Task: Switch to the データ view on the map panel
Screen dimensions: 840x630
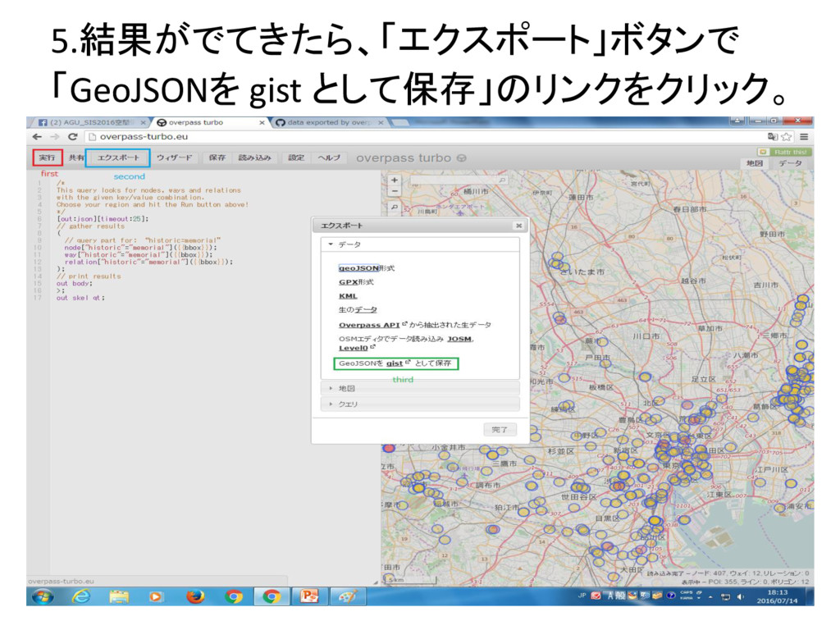Action: (790, 163)
